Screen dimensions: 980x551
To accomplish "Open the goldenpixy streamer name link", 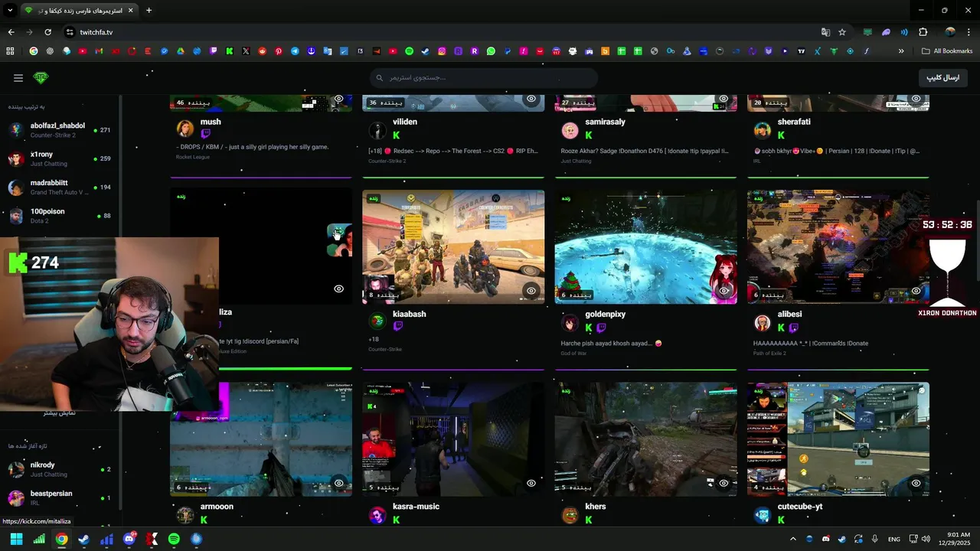I will click(x=605, y=314).
